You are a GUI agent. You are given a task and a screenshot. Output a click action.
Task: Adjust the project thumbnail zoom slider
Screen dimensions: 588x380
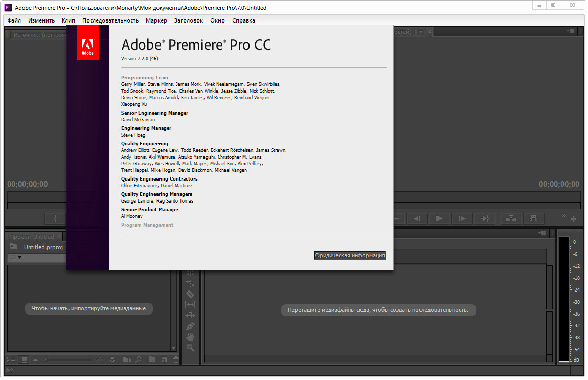[x=67, y=360]
